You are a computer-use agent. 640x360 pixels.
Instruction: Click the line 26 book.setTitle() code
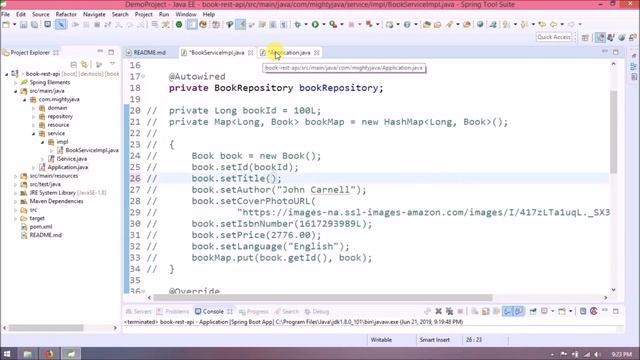click(237, 178)
